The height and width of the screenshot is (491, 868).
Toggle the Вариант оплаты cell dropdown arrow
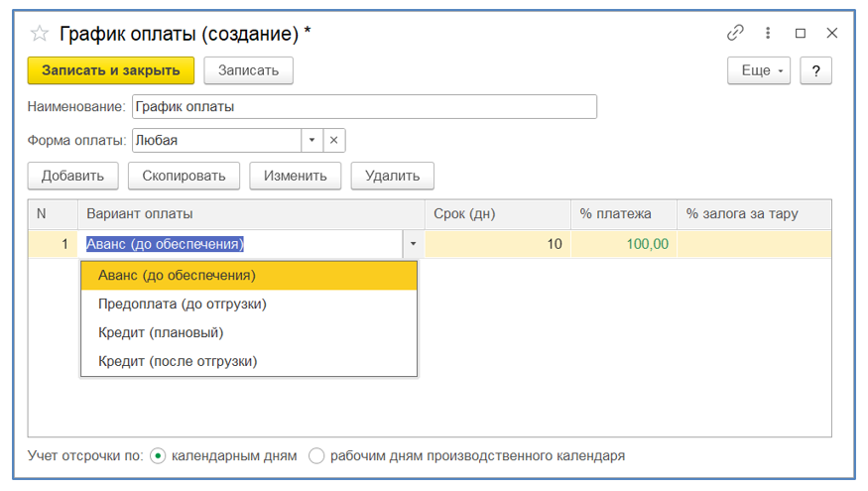pyautogui.click(x=413, y=244)
